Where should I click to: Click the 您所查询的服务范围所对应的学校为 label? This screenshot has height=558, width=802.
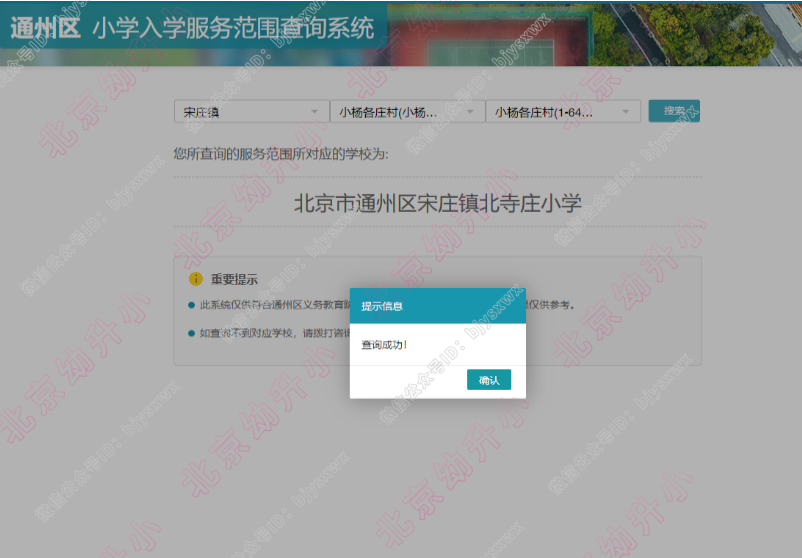coord(281,153)
